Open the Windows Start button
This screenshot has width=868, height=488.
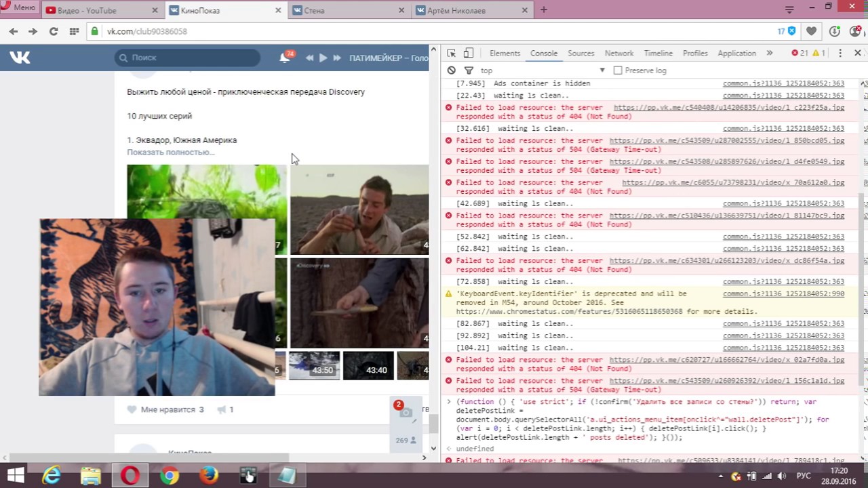(x=15, y=476)
